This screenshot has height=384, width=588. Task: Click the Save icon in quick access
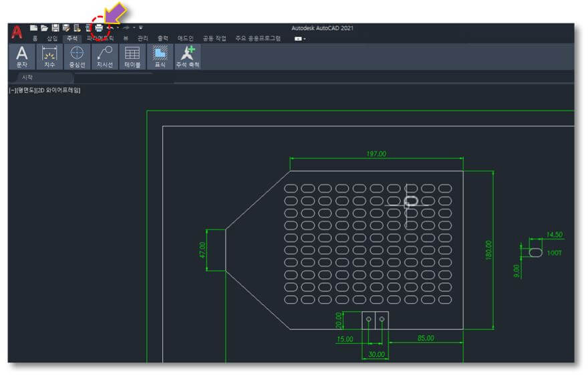tap(55, 28)
